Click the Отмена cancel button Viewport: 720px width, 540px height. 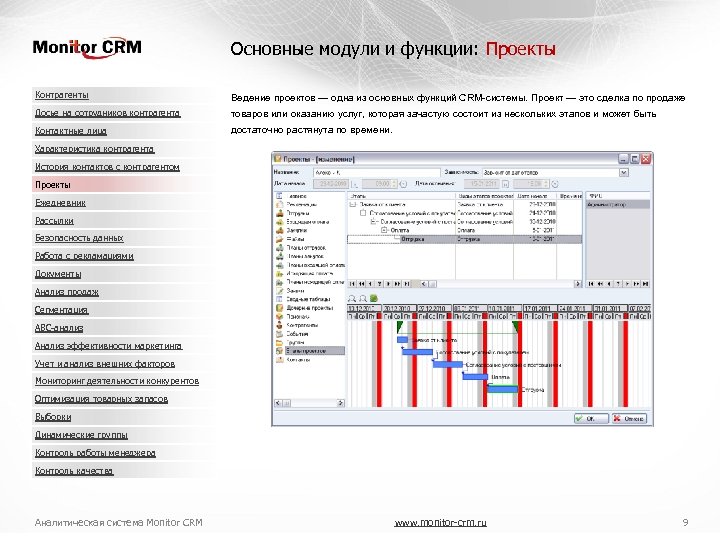[x=630, y=418]
